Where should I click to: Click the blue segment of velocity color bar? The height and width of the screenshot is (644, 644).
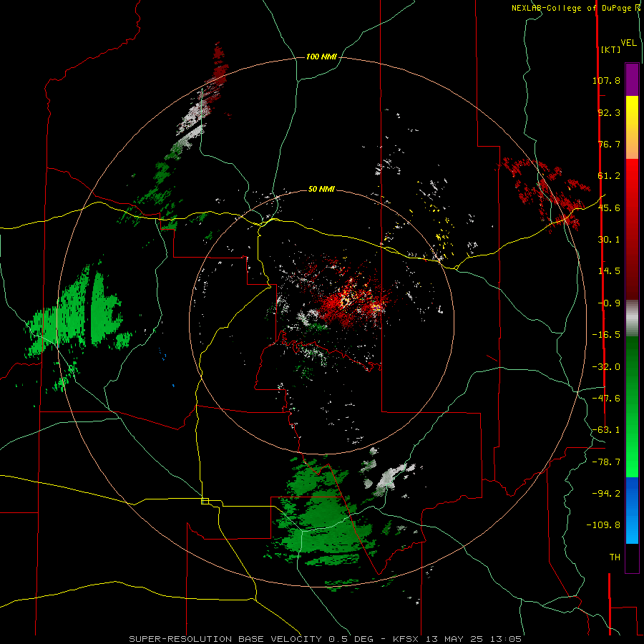click(632, 510)
